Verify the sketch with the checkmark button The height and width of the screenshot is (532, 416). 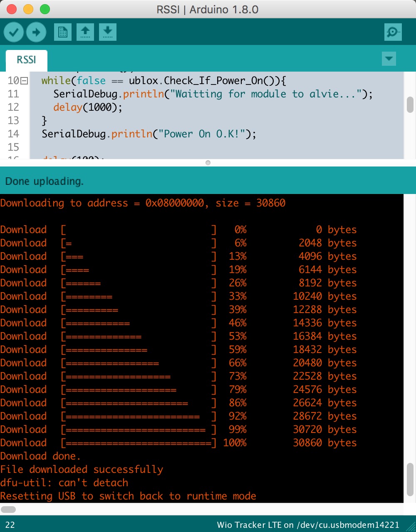14,32
